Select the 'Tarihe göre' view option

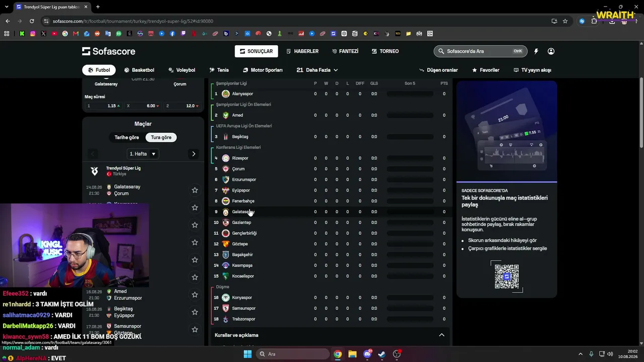point(127,137)
